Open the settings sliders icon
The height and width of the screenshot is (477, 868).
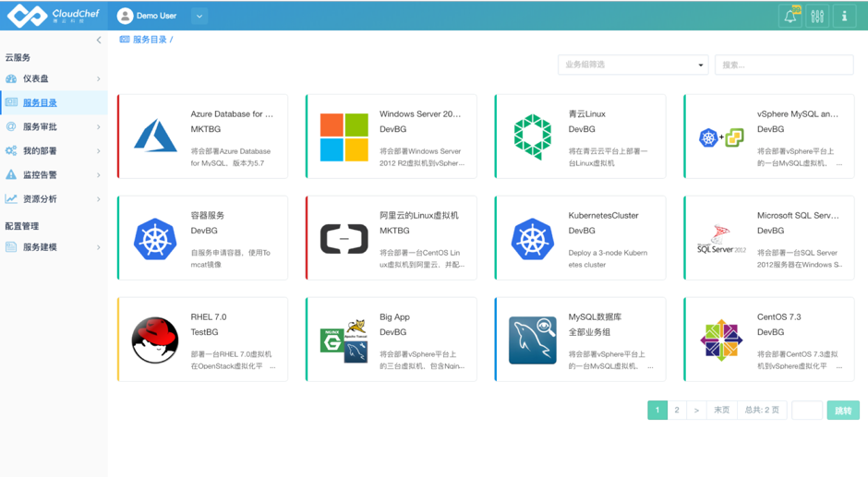817,16
